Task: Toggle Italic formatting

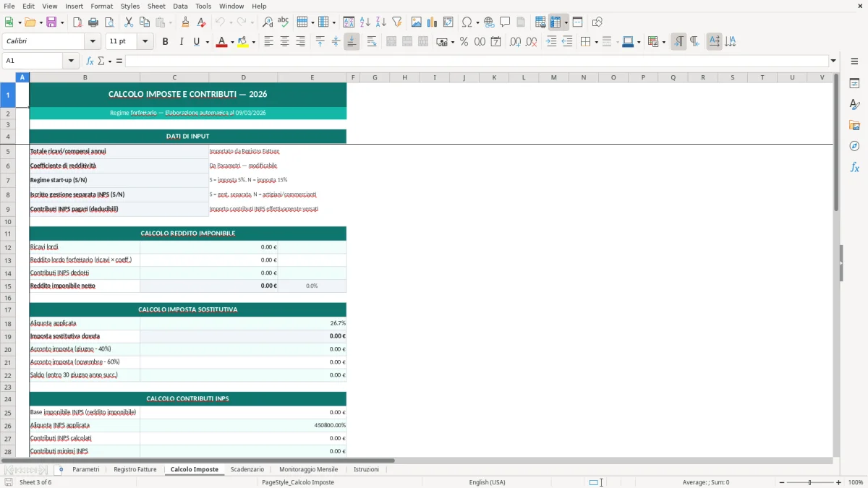Action: coord(181,42)
